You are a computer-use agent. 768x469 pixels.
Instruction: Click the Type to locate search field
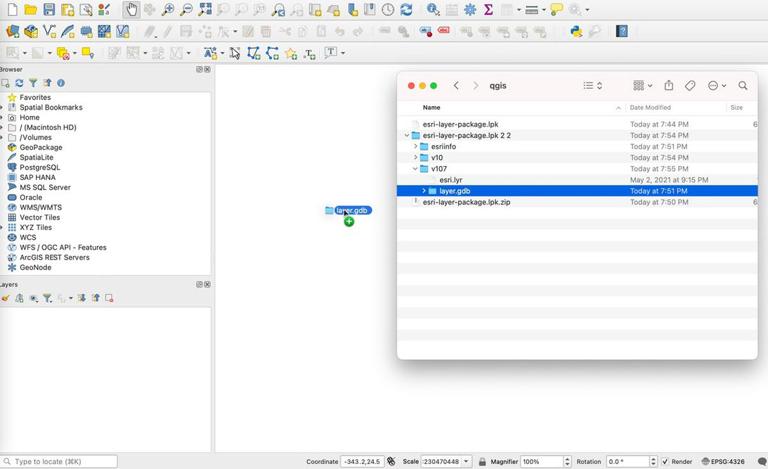60,462
